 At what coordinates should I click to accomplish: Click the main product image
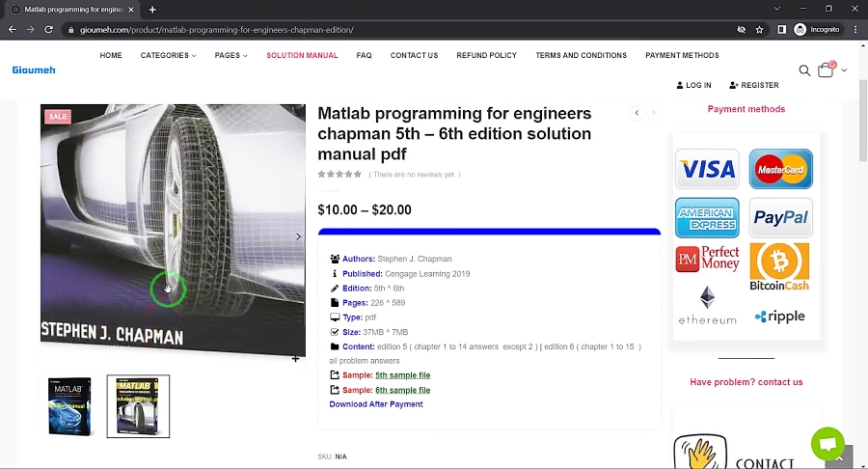pyautogui.click(x=173, y=230)
